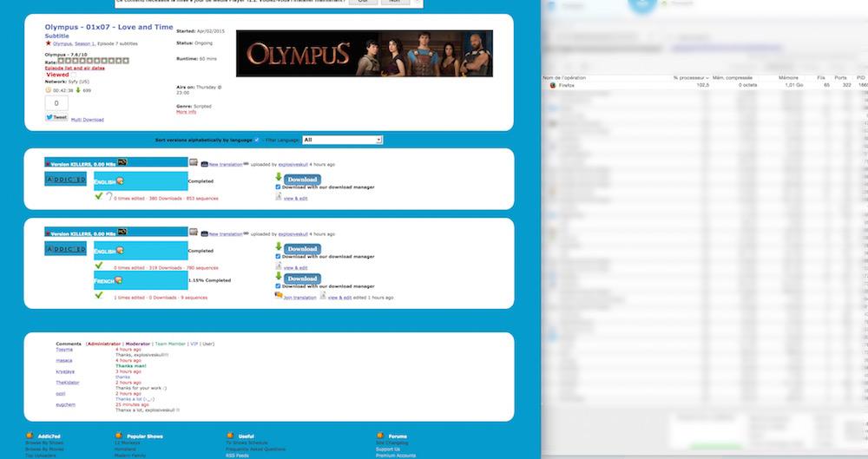Click the view & edit document icon, first version
This screenshot has height=459, width=868.
click(278, 198)
